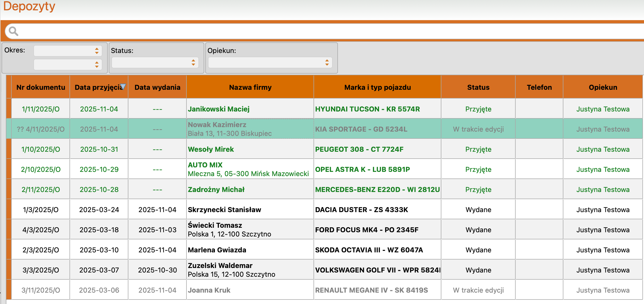Click the DACIA DUSTER - ZS 4333K cell
This screenshot has height=304, width=644.
(x=362, y=210)
